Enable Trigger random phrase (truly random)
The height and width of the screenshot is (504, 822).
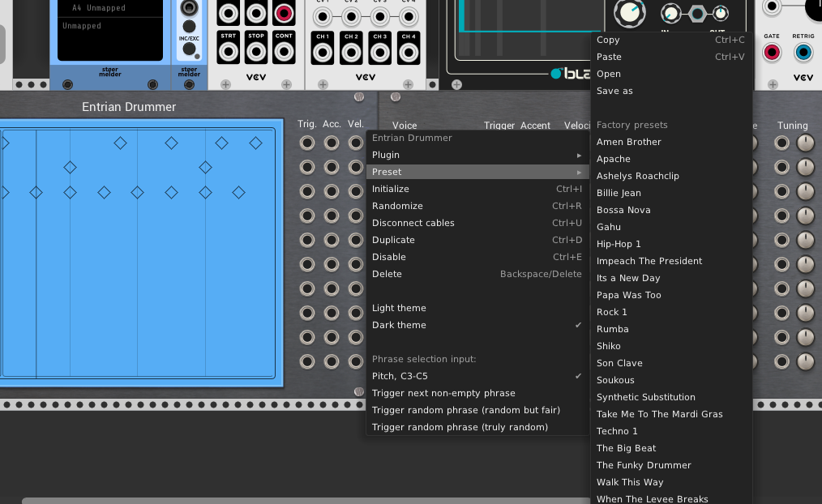pyautogui.click(x=477, y=428)
